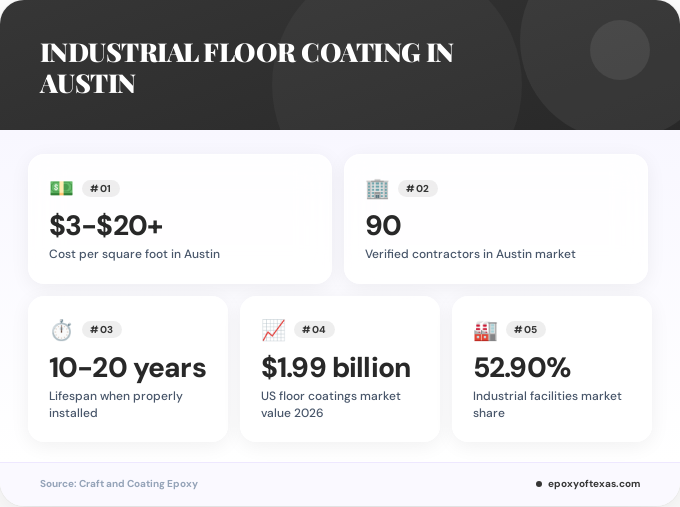
Task: Open the epoxyoftexas.com link
Action: (594, 484)
